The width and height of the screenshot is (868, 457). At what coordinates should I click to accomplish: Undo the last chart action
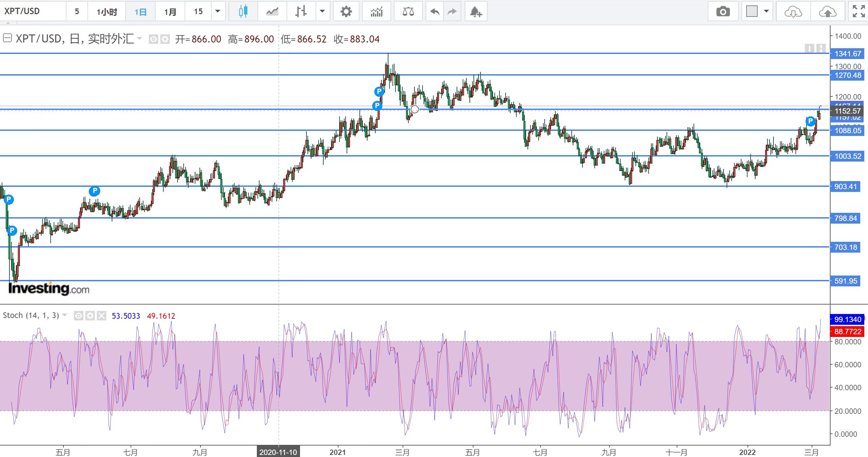point(435,11)
